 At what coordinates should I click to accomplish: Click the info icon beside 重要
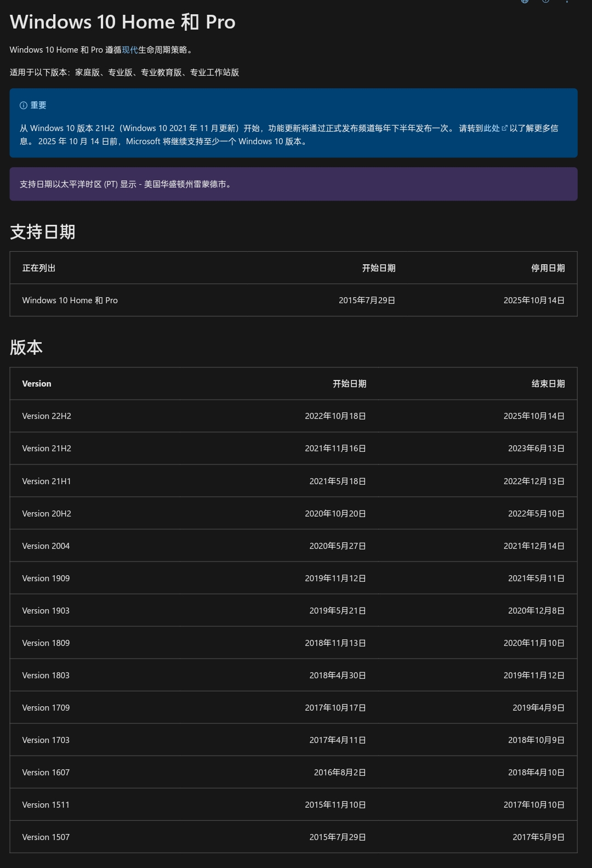(x=24, y=105)
